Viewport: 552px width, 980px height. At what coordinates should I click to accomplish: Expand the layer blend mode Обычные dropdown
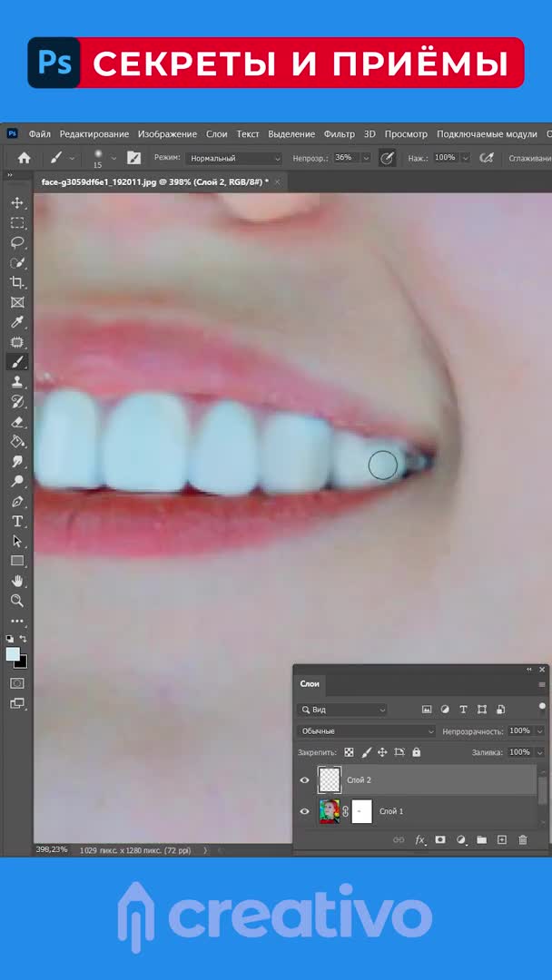pos(367,731)
